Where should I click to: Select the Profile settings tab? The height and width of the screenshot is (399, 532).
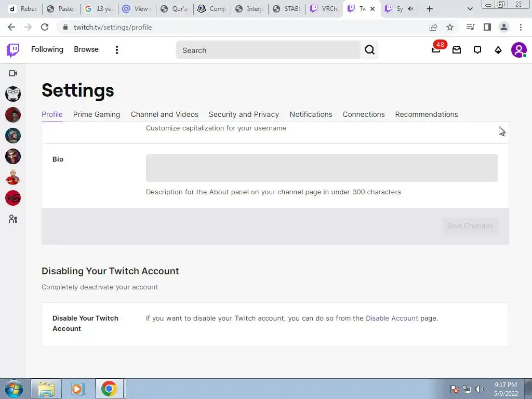[x=52, y=114]
